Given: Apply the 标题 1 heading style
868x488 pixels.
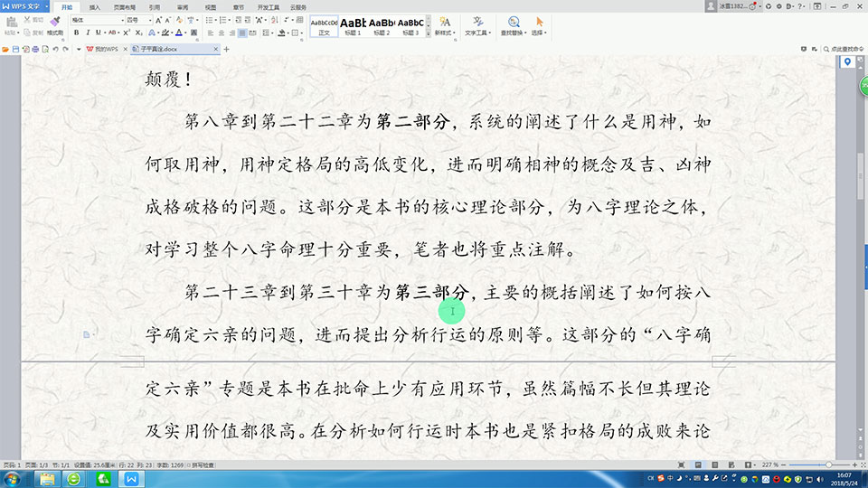Looking at the screenshot, I should (353, 26).
